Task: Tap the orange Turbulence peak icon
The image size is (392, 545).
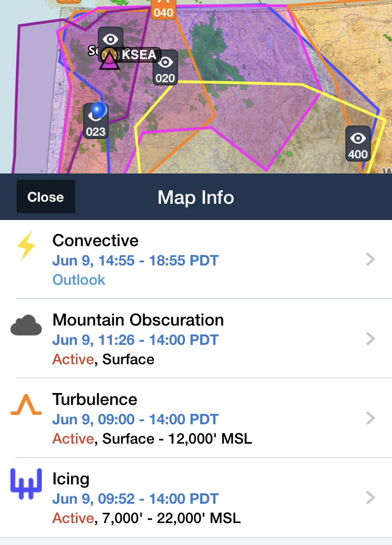Action: (26, 404)
